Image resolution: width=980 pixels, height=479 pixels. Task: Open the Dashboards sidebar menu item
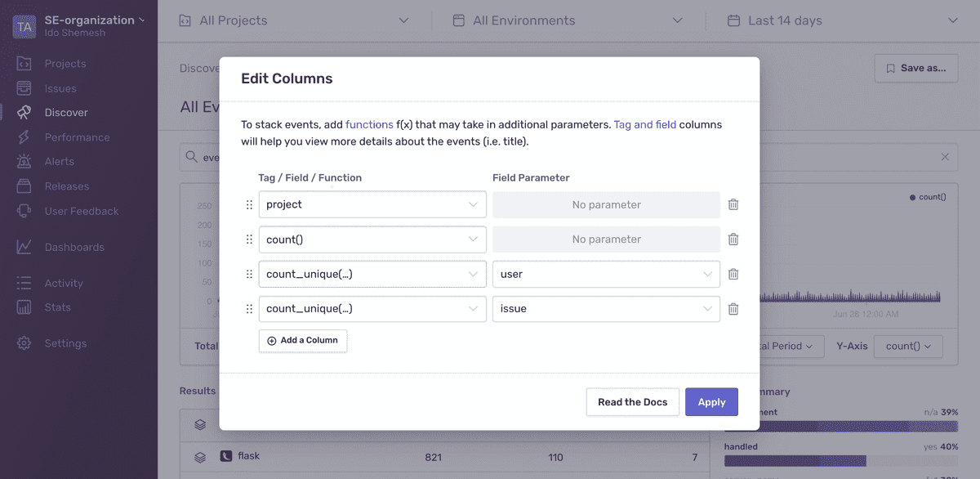pos(74,247)
